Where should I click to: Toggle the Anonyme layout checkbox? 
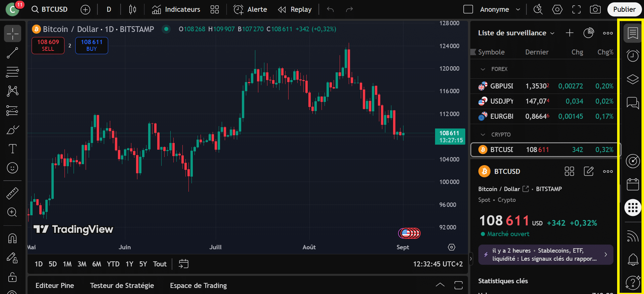[468, 9]
